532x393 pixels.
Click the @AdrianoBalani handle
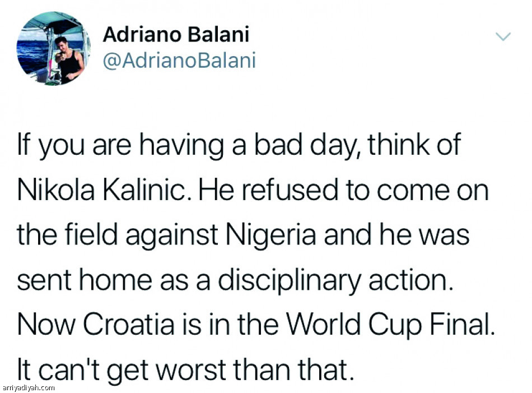179,61
